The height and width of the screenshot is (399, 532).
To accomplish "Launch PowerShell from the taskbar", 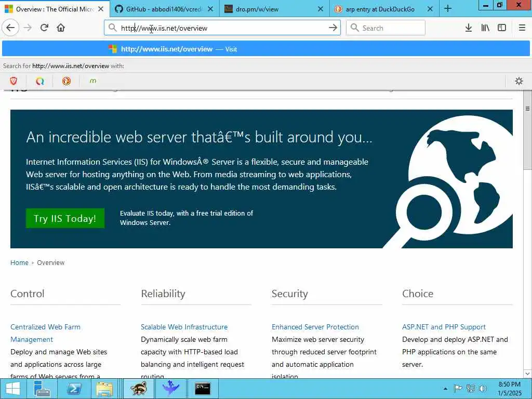I will tap(73, 389).
